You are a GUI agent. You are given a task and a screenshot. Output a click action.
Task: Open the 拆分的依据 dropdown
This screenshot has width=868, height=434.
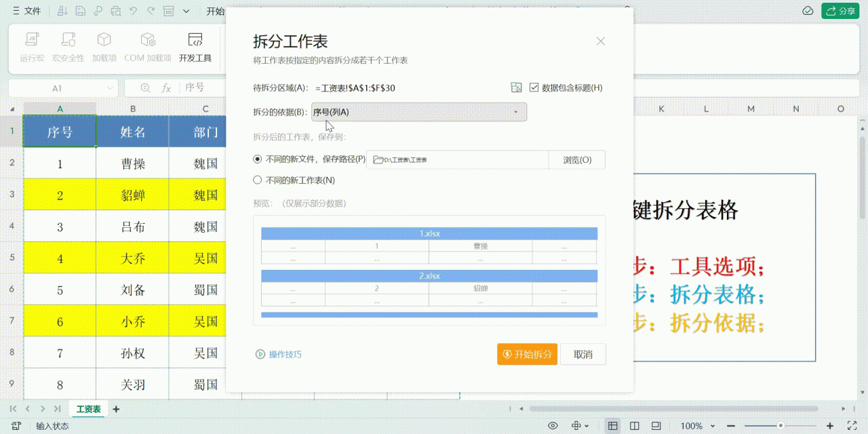(x=419, y=112)
